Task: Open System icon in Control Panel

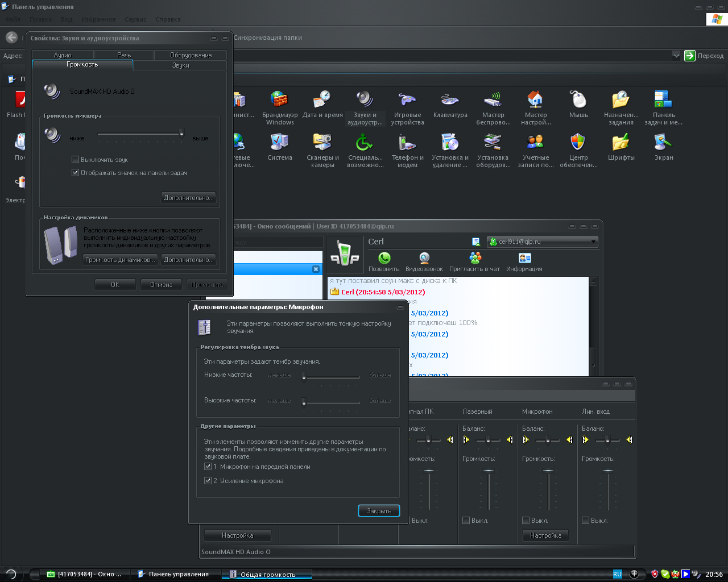Action: (x=279, y=147)
